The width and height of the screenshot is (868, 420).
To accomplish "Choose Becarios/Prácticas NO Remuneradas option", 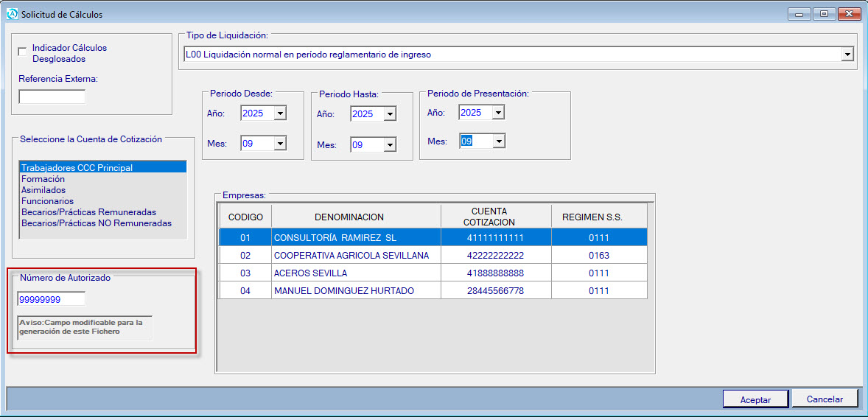I will (x=96, y=223).
